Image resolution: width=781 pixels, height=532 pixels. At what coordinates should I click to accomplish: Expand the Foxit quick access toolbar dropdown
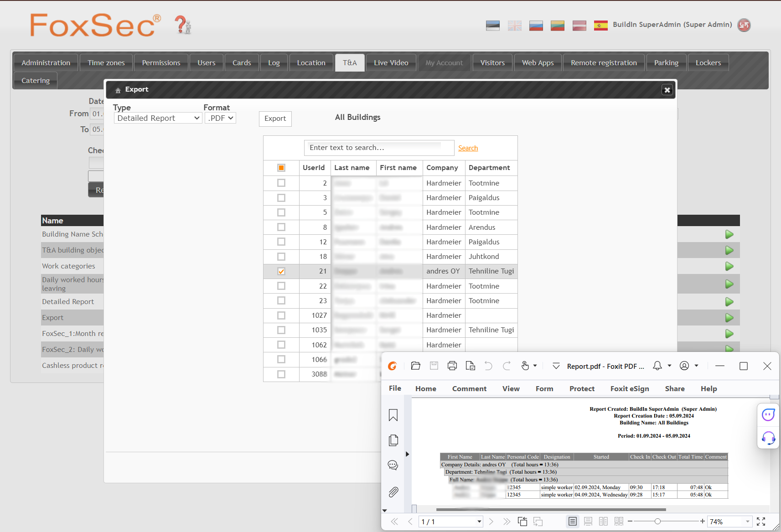556,366
